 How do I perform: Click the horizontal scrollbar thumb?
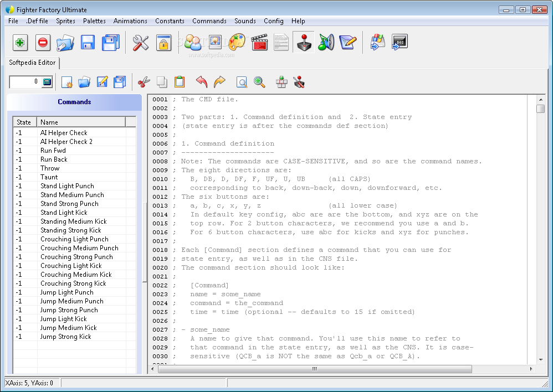315,369
